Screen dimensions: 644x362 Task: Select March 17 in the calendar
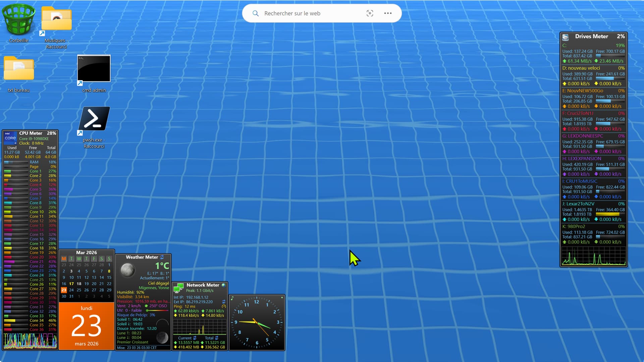click(x=71, y=284)
